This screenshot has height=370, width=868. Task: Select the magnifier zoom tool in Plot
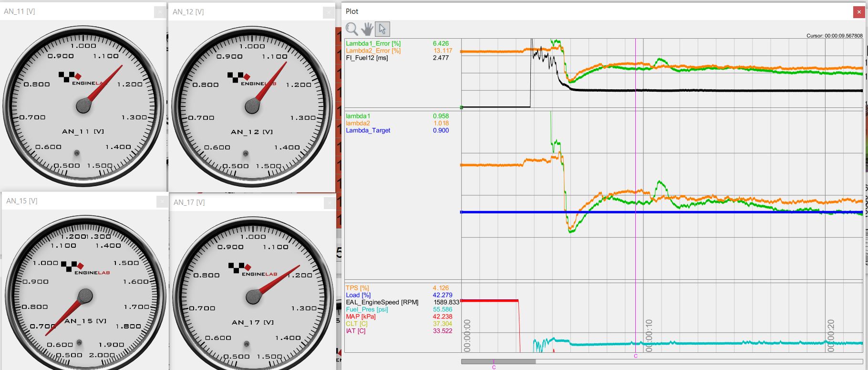[x=352, y=29]
